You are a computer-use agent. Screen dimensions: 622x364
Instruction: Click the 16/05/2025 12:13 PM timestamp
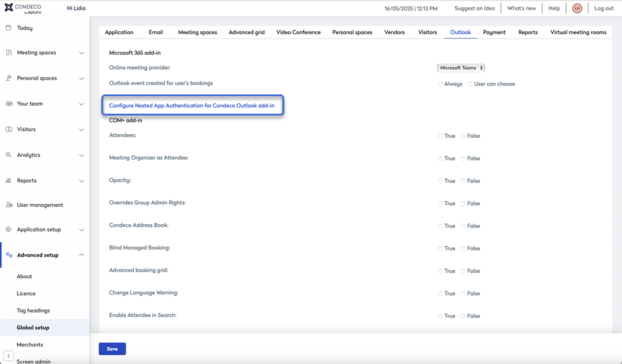click(411, 8)
